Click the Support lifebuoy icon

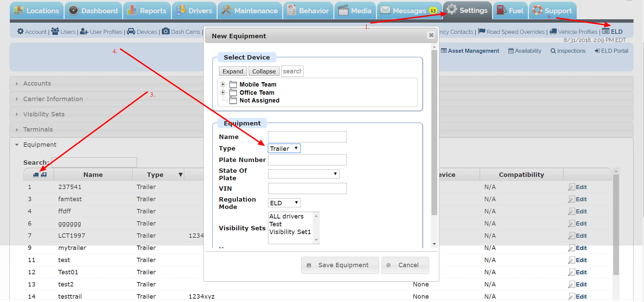(x=537, y=10)
